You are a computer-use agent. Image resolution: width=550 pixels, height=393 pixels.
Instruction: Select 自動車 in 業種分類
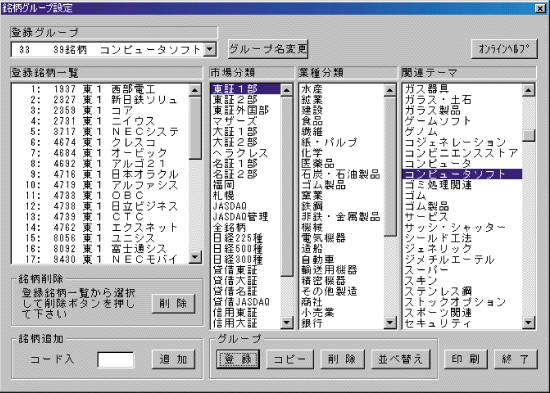click(342, 259)
